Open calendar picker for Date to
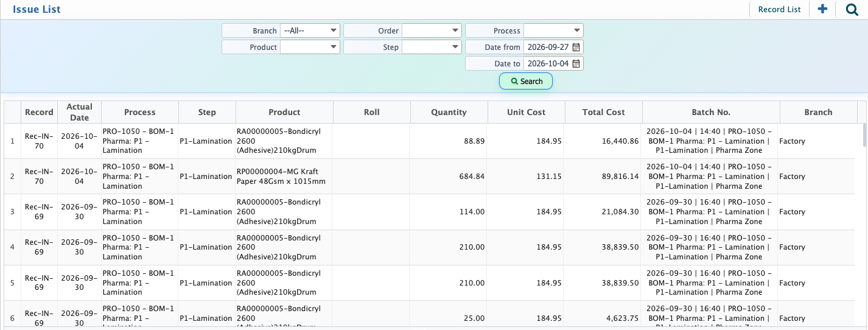The width and height of the screenshot is (868, 330). (x=576, y=63)
